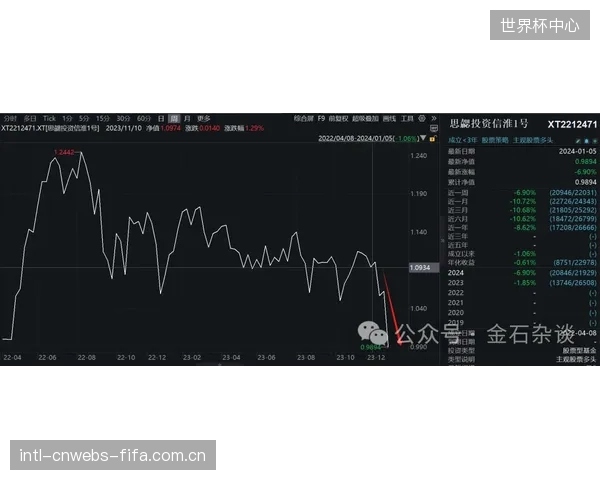Click ranking (22726/24343) for 近一月
This screenshot has width=600, height=480.
pos(573,201)
